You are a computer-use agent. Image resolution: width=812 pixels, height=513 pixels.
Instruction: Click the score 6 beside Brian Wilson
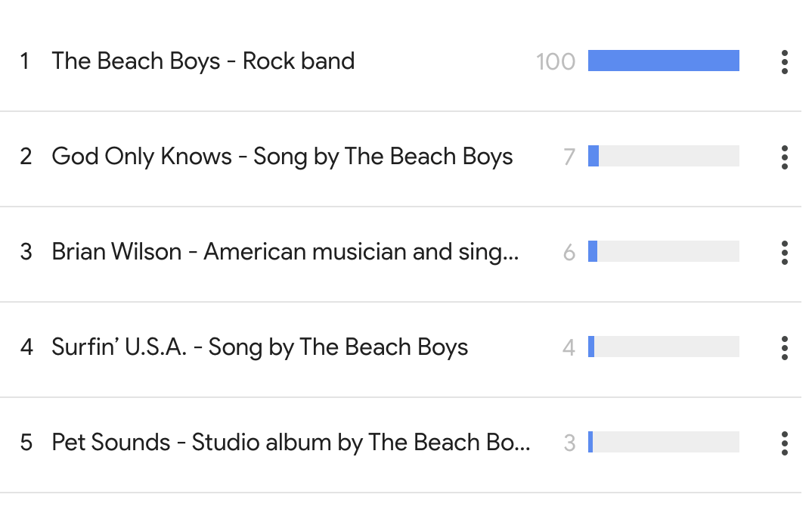point(569,253)
